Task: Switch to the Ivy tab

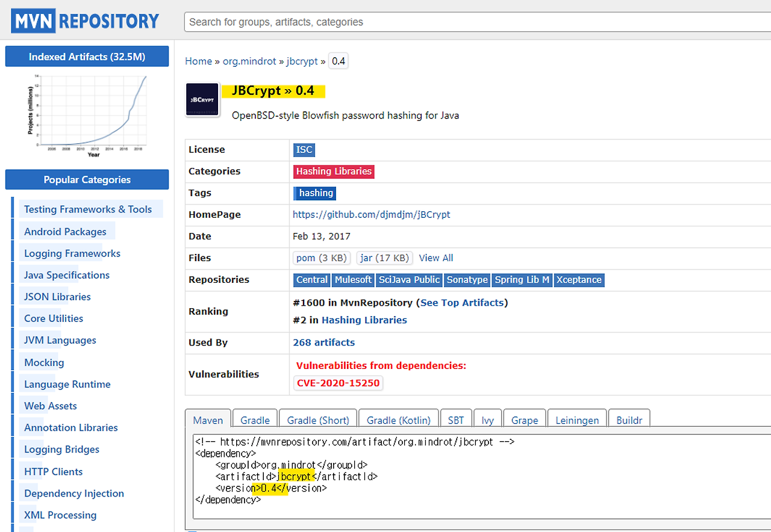Action: 488,419
